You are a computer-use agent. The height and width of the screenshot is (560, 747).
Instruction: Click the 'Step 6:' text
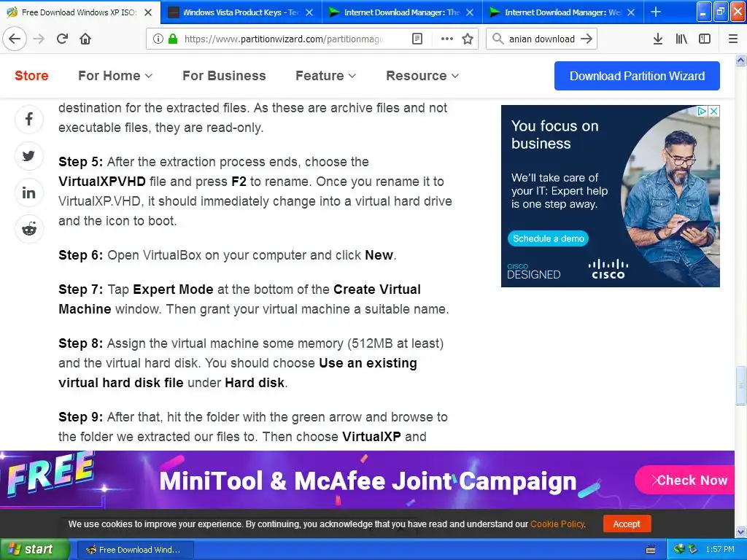coord(80,255)
